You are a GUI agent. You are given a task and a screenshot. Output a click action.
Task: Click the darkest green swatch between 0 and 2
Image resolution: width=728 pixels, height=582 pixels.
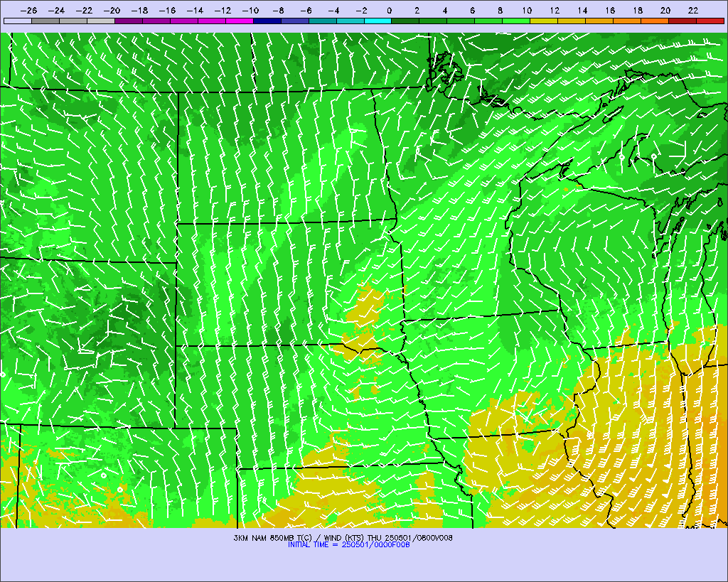point(406,21)
